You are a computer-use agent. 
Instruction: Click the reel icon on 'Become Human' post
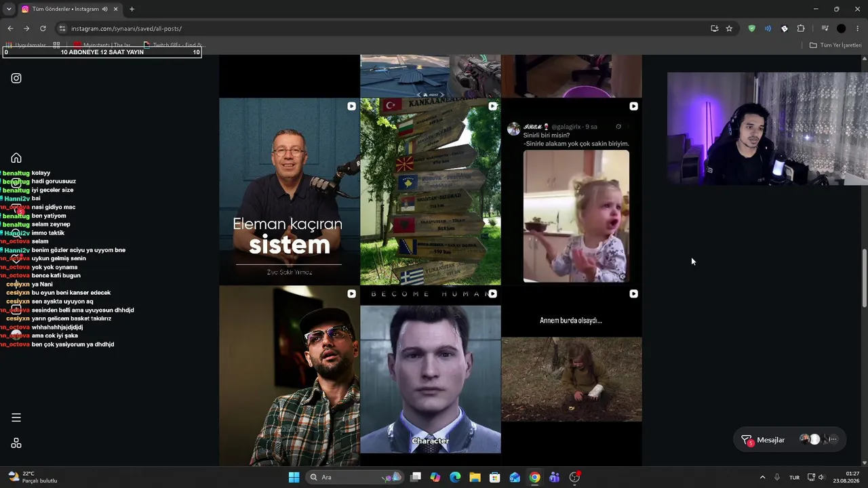pyautogui.click(x=492, y=294)
